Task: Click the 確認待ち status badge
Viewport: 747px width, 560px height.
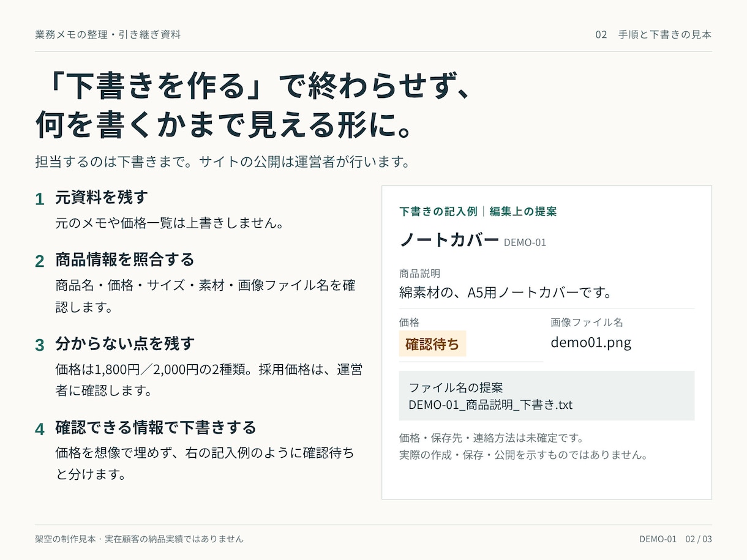Action: pyautogui.click(x=432, y=343)
